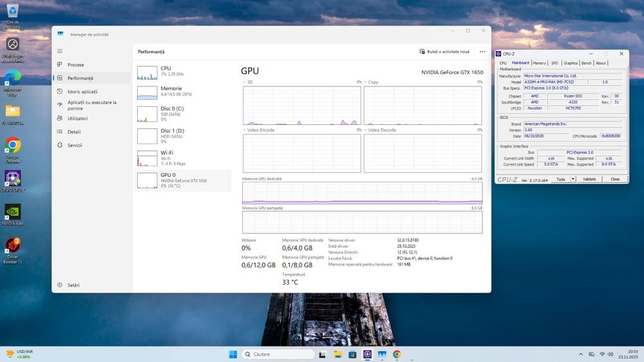Click the A320M-A PRO MAX model field
The width and height of the screenshot is (644, 362).
pos(555,82)
